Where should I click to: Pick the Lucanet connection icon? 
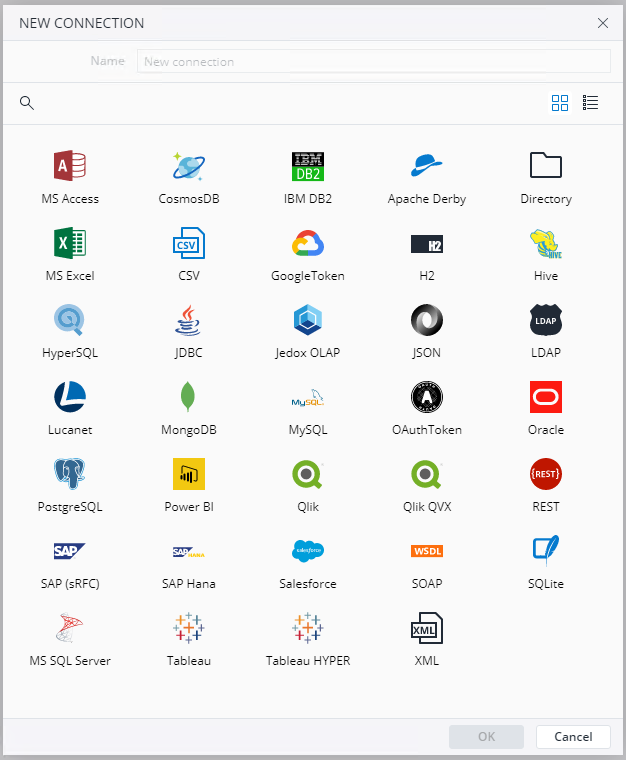click(70, 397)
